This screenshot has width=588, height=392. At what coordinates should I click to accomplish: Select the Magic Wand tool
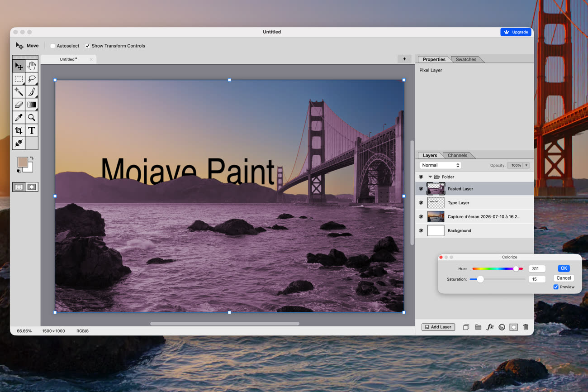click(x=19, y=92)
